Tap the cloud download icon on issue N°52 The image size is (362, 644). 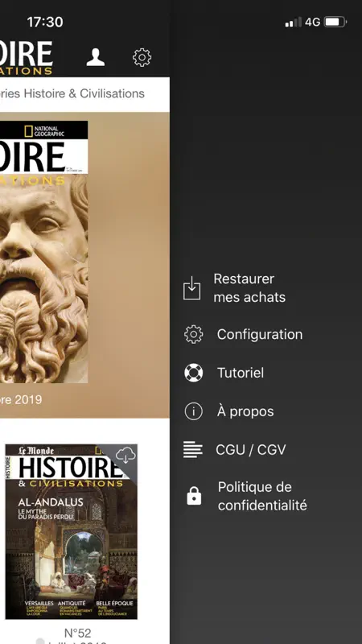(125, 455)
